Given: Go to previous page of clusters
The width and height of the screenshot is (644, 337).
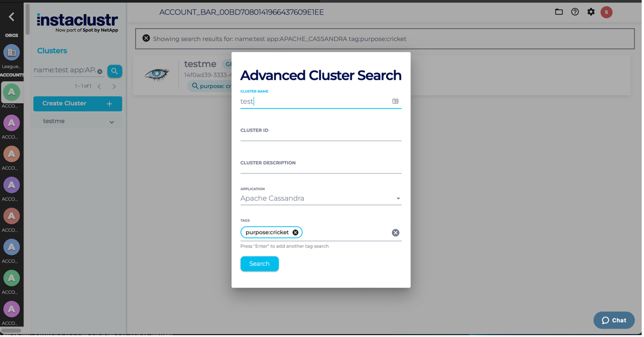Looking at the screenshot, I should (100, 87).
